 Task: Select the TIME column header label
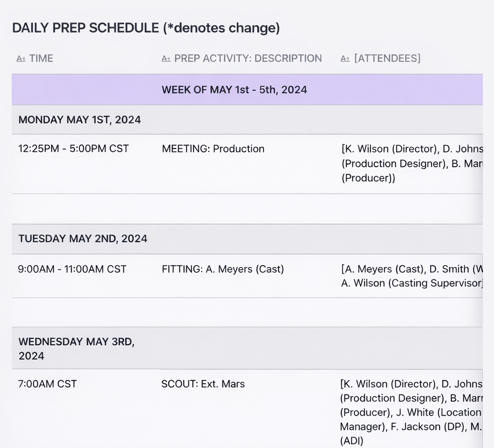[x=41, y=59]
